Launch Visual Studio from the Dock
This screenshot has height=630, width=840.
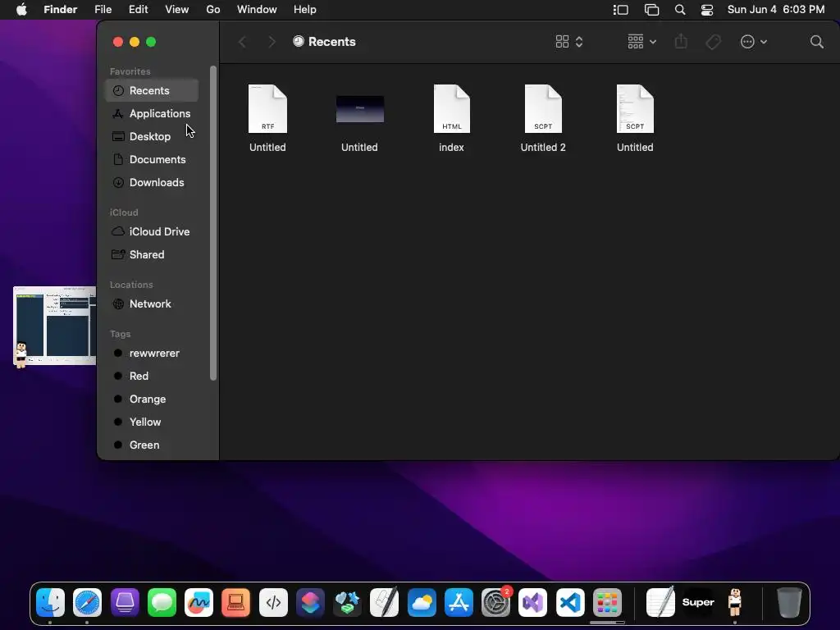[x=533, y=603]
